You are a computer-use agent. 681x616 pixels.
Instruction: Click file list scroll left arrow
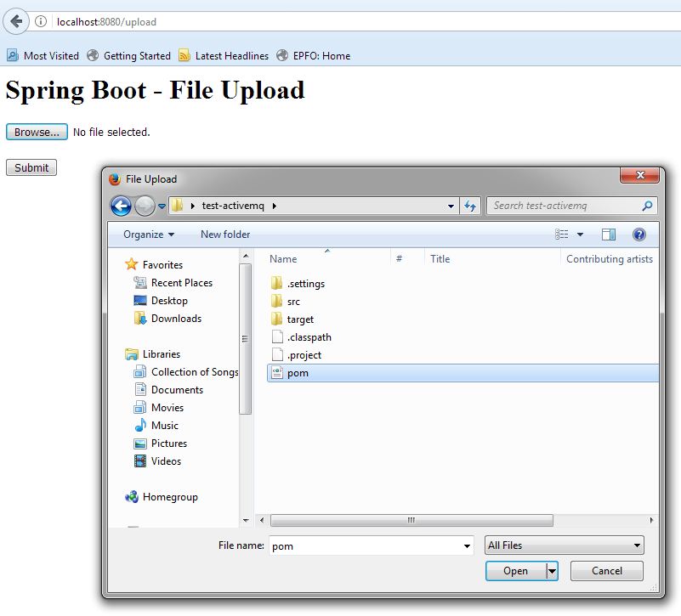[x=262, y=520]
